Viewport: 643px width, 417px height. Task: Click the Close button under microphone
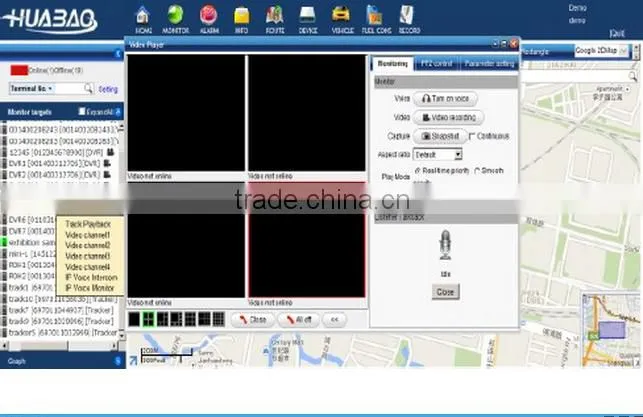coord(445,292)
